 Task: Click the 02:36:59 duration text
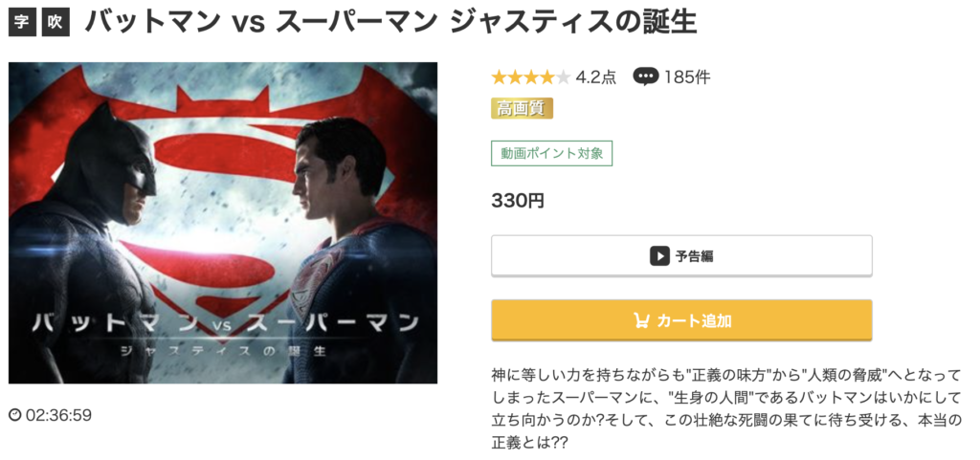click(x=58, y=415)
